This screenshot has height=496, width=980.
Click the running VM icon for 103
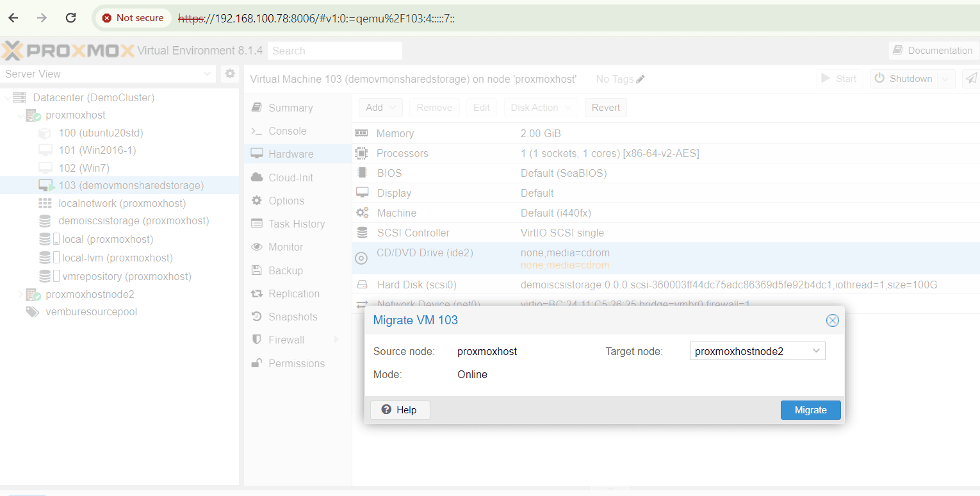(x=46, y=186)
